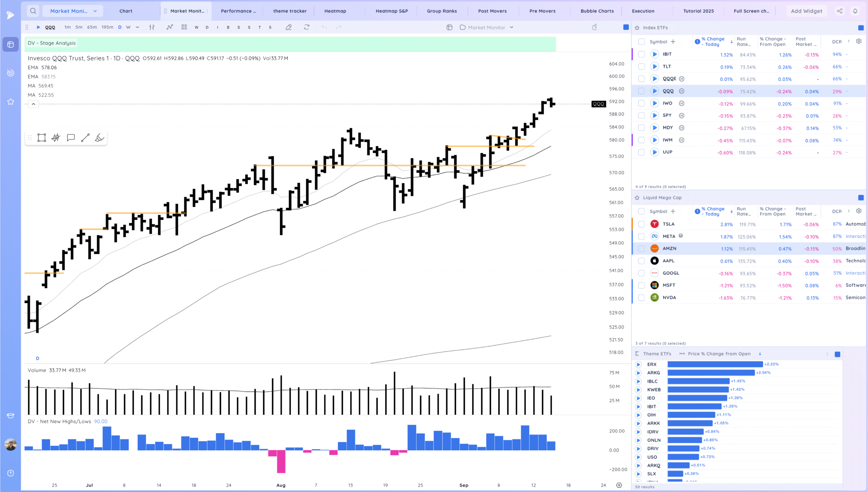Open the layout grid icon in chart toolbar

184,27
